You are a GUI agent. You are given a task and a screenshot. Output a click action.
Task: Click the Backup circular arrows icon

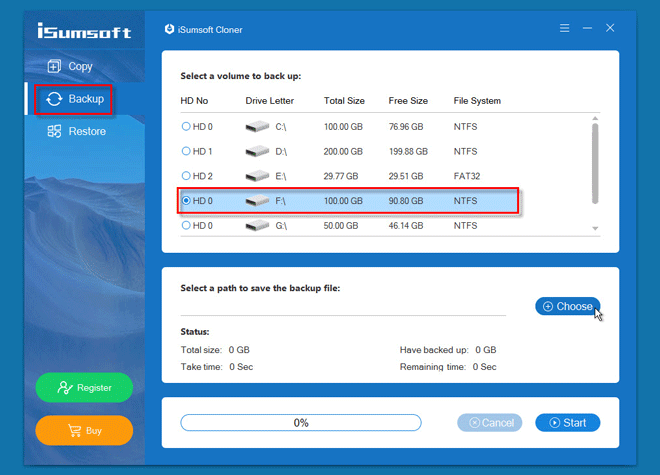point(54,99)
